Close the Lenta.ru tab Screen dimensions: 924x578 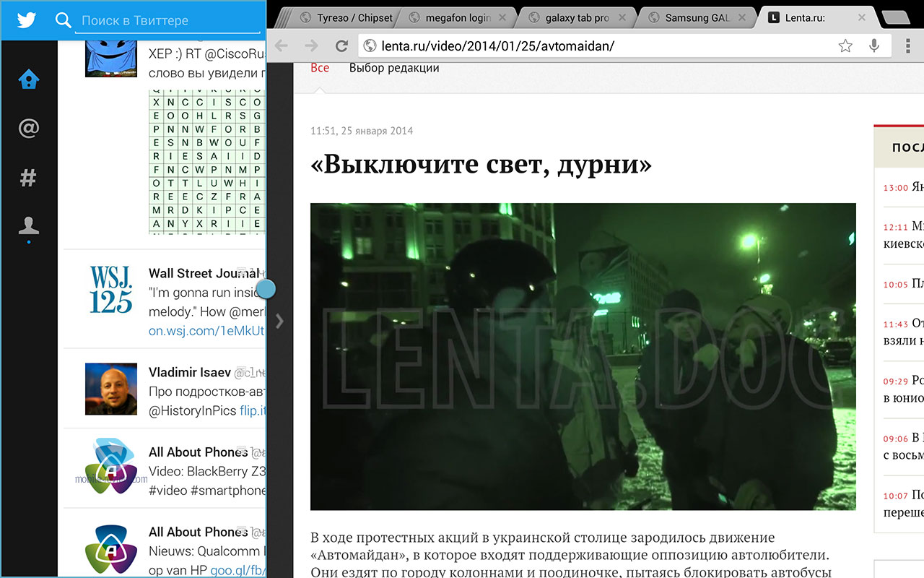point(861,17)
